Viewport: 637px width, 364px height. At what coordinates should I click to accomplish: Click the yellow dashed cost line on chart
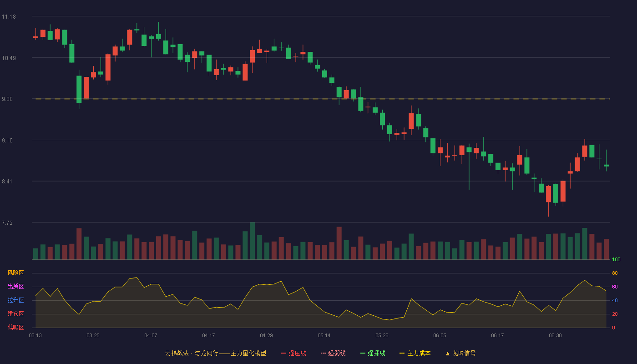322,99
